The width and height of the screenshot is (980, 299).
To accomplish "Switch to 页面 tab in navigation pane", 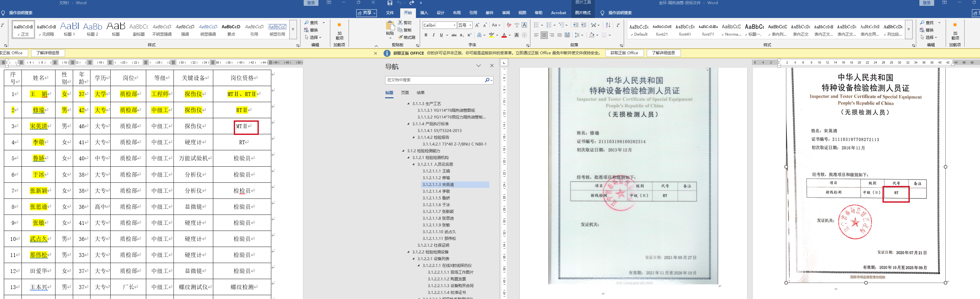I will pos(405,92).
